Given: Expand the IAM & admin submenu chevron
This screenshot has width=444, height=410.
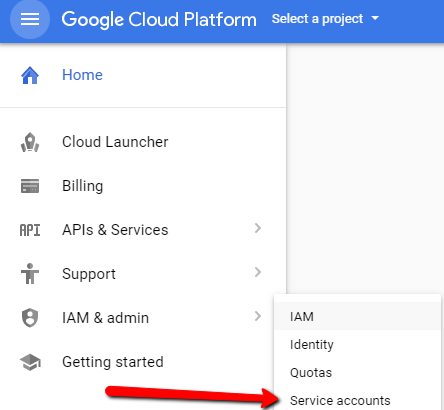Looking at the screenshot, I should coord(258,316).
